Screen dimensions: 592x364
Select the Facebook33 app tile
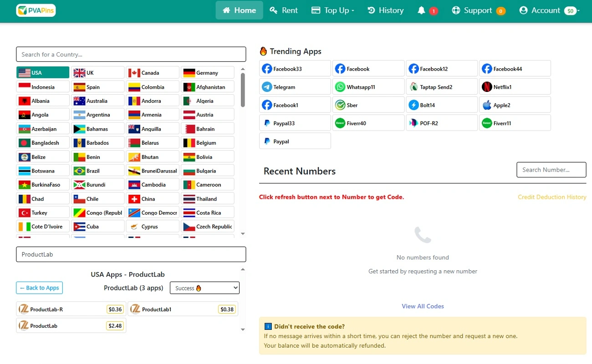[x=295, y=69]
